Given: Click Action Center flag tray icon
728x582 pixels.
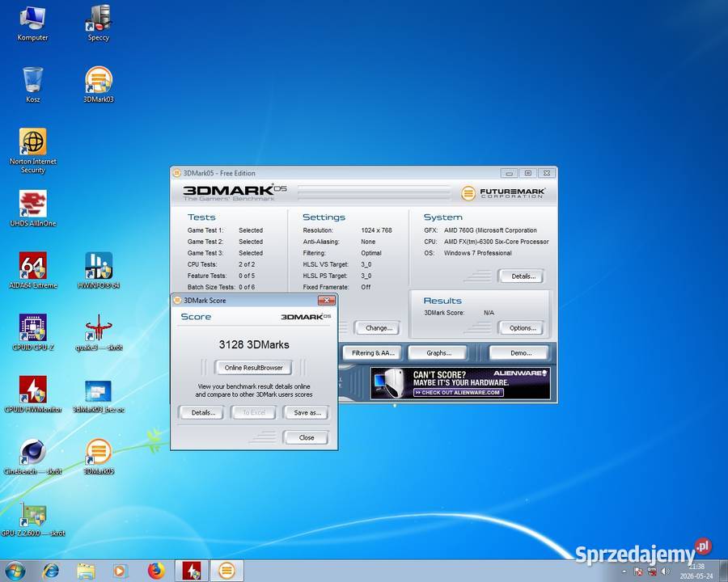Looking at the screenshot, I should [x=638, y=571].
